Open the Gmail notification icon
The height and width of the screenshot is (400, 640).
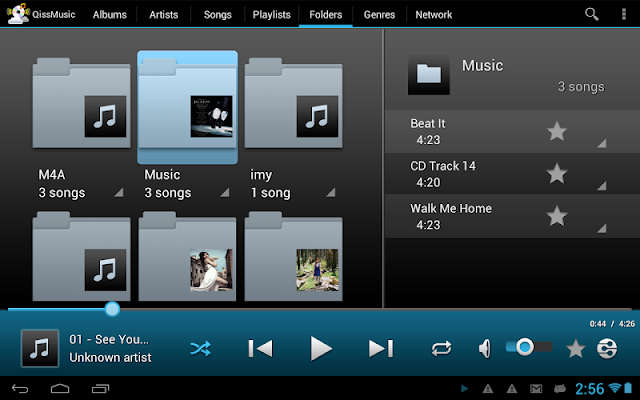[536, 389]
